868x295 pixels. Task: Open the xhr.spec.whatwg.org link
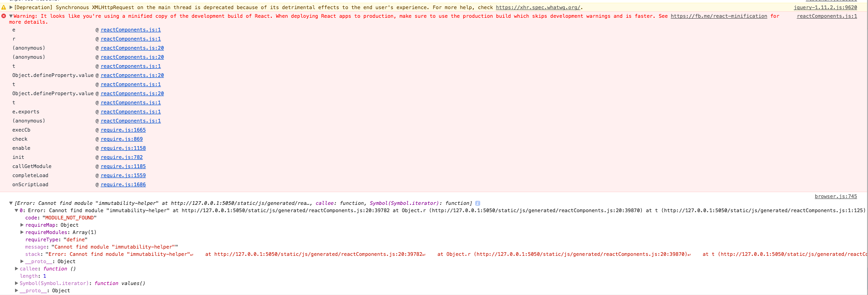click(538, 7)
